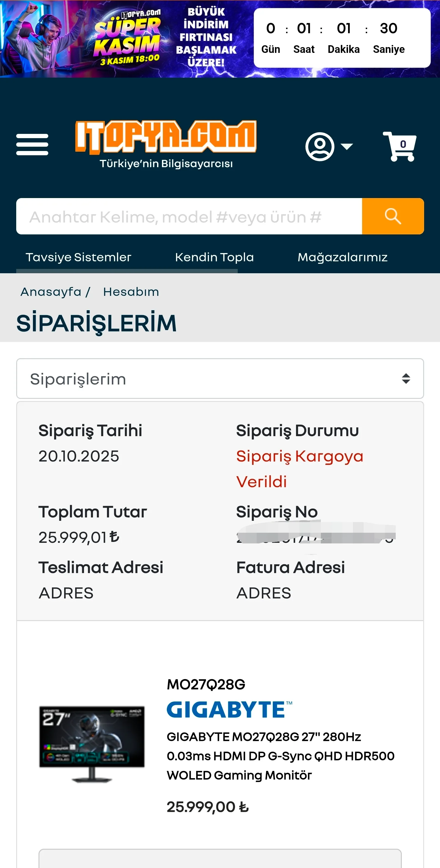Open the hamburger menu icon
Image resolution: width=440 pixels, height=868 pixels.
(x=32, y=145)
